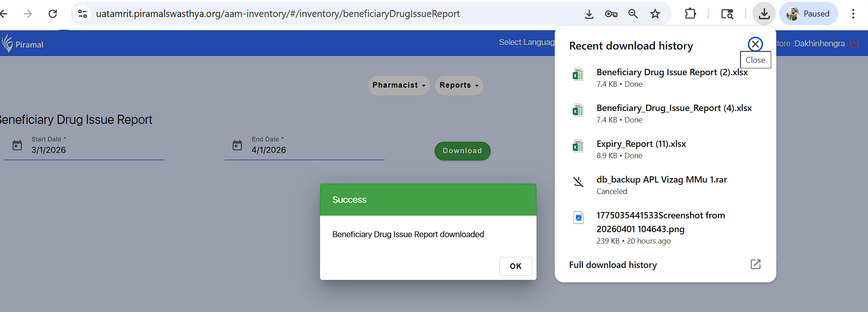Expand the Pharmacist dropdown menu
Screen dimensions: 868x312
pyautogui.click(x=398, y=85)
